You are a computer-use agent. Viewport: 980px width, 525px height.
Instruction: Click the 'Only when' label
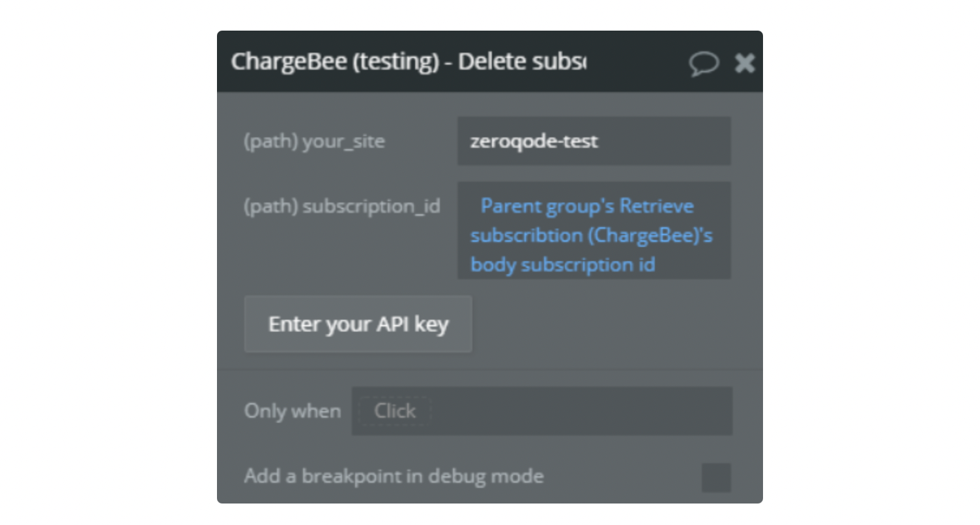[293, 411]
